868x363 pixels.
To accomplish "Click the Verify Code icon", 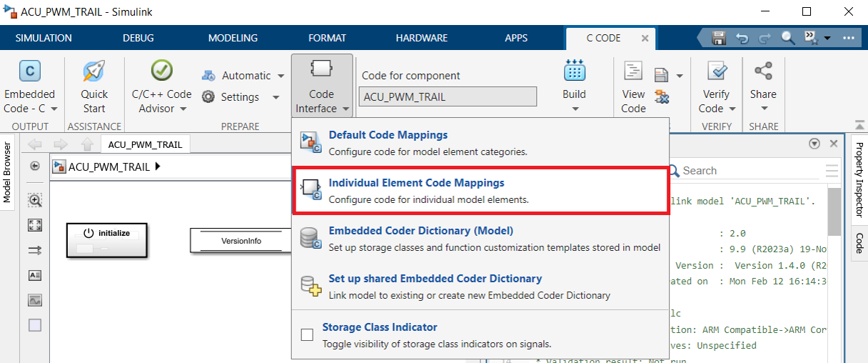I will tap(716, 71).
